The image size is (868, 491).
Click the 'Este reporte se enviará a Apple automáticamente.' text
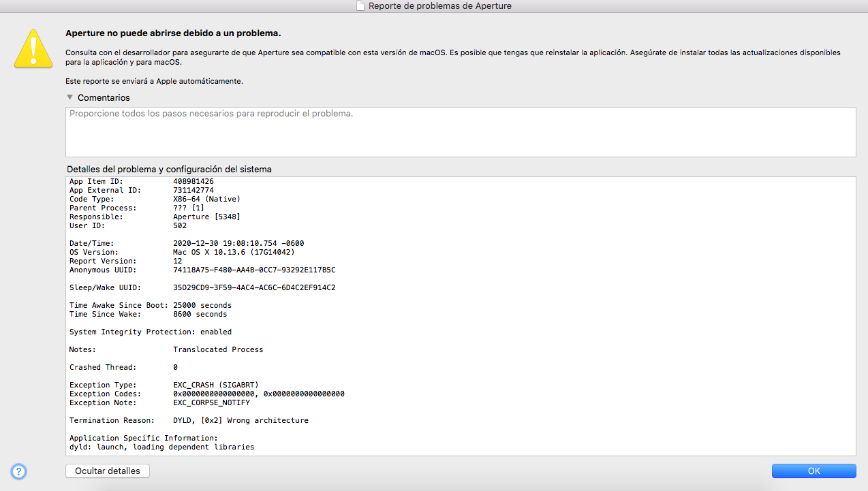tap(154, 81)
